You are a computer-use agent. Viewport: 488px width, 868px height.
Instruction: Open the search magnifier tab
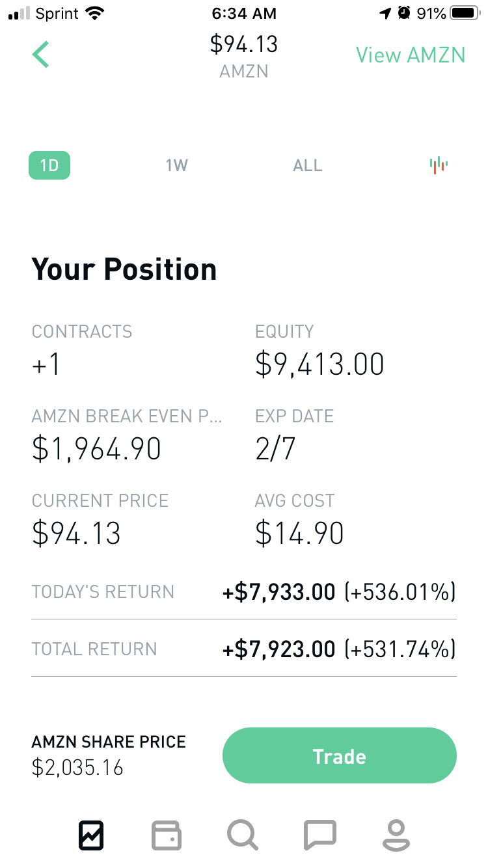click(243, 835)
